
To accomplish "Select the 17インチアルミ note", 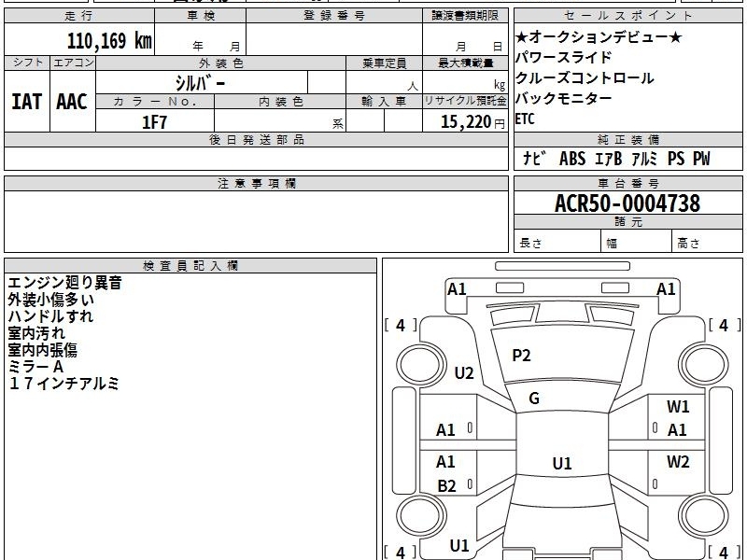I will (x=63, y=384).
